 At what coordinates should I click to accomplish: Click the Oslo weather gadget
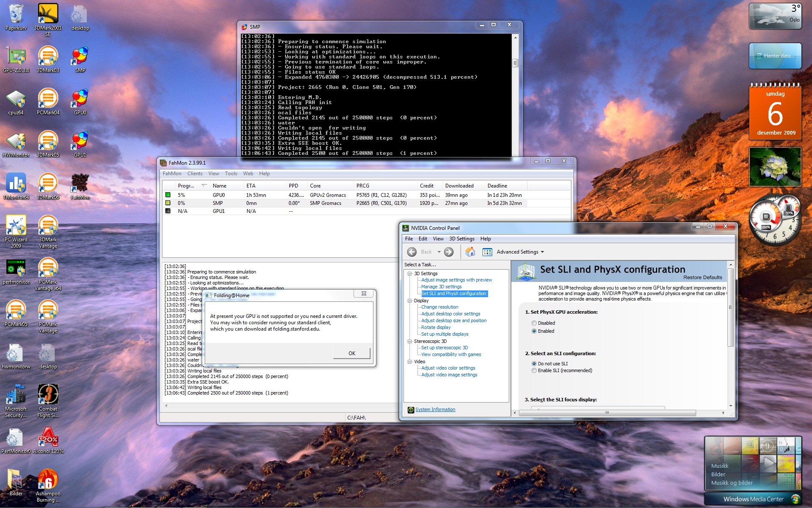775,16
